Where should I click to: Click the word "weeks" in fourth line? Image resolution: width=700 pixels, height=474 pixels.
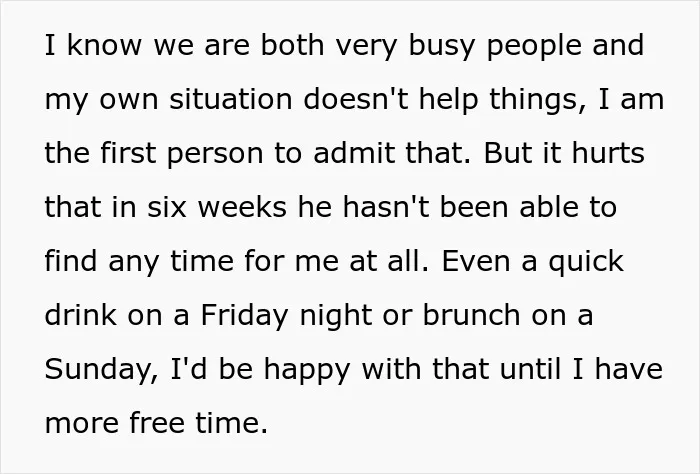pyautogui.click(x=242, y=207)
